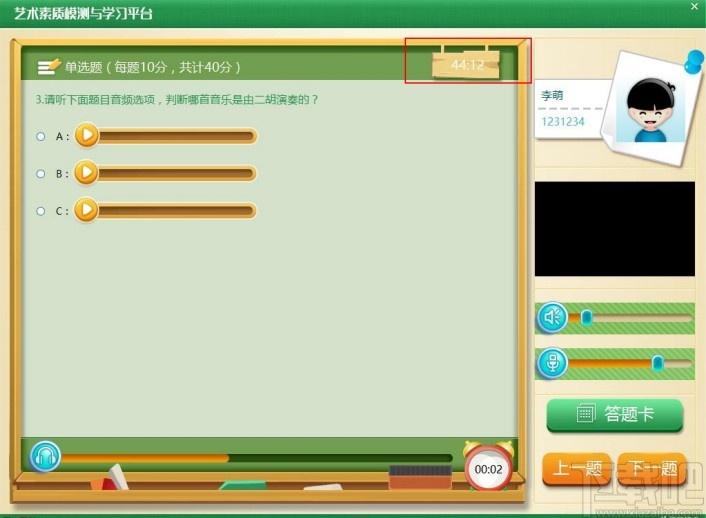Screen dimensions: 706x518
Task: Select answer C radio button
Action: [41, 211]
